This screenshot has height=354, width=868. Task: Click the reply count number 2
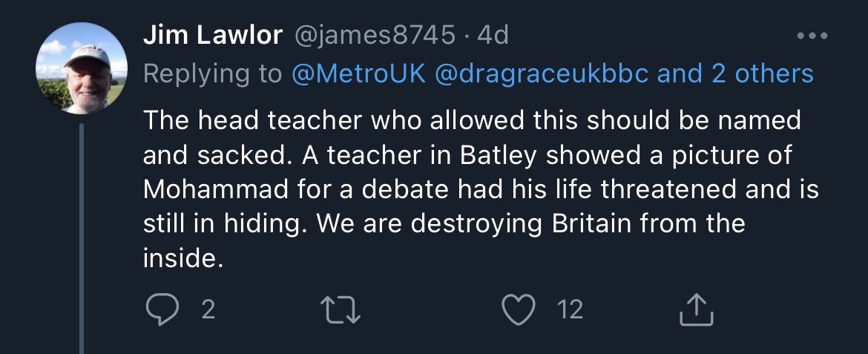tap(208, 309)
